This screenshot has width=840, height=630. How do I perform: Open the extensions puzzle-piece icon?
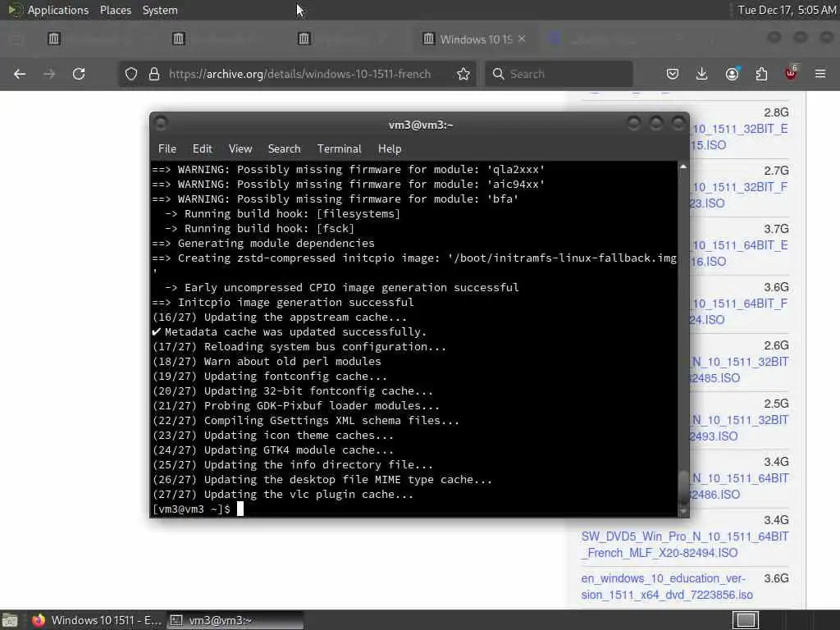(761, 74)
